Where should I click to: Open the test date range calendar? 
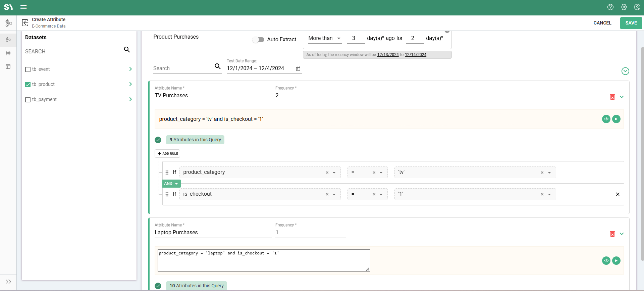[x=298, y=68]
